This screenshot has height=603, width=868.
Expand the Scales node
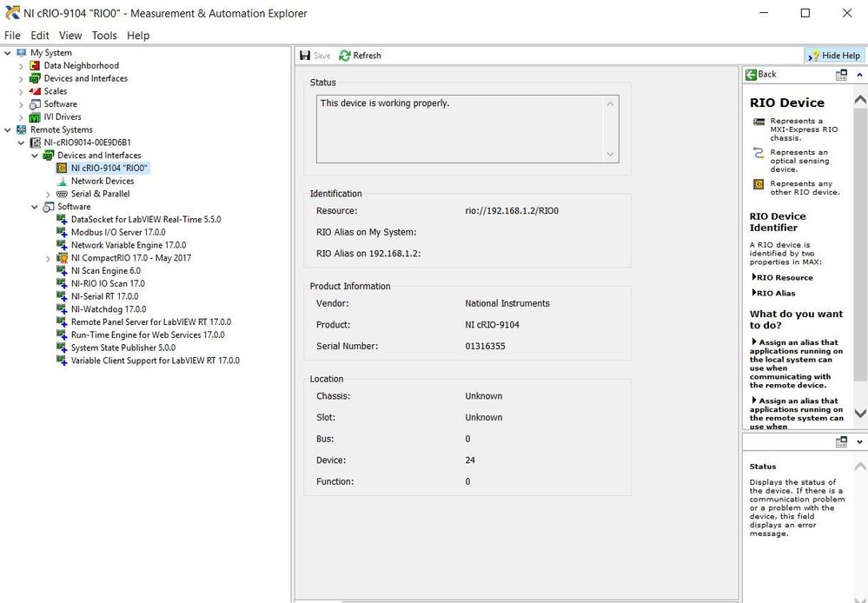click(21, 91)
